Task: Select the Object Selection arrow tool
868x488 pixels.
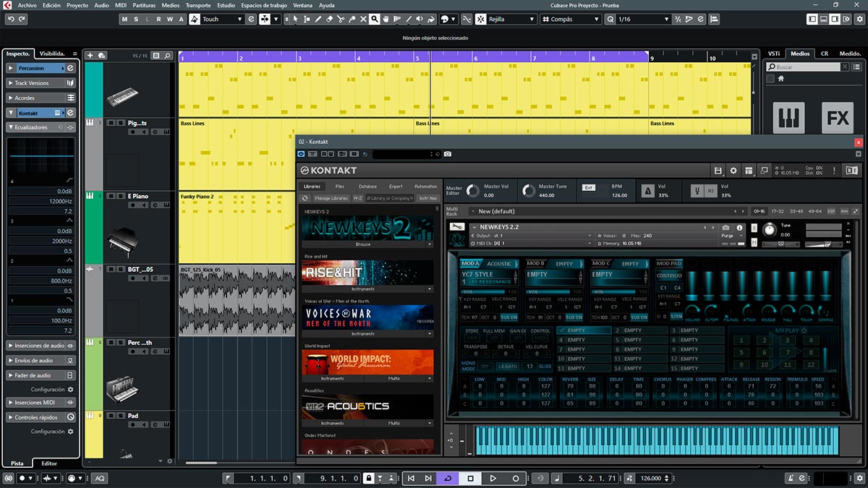Action: point(296,19)
